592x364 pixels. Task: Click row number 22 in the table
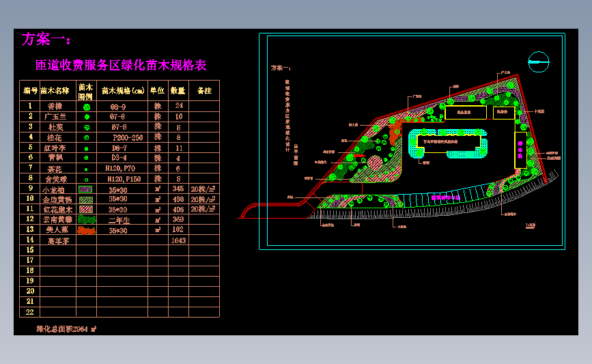point(30,312)
